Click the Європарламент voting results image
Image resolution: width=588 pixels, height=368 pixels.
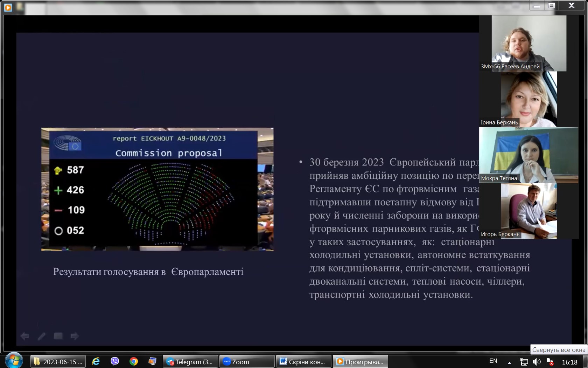[157, 189]
